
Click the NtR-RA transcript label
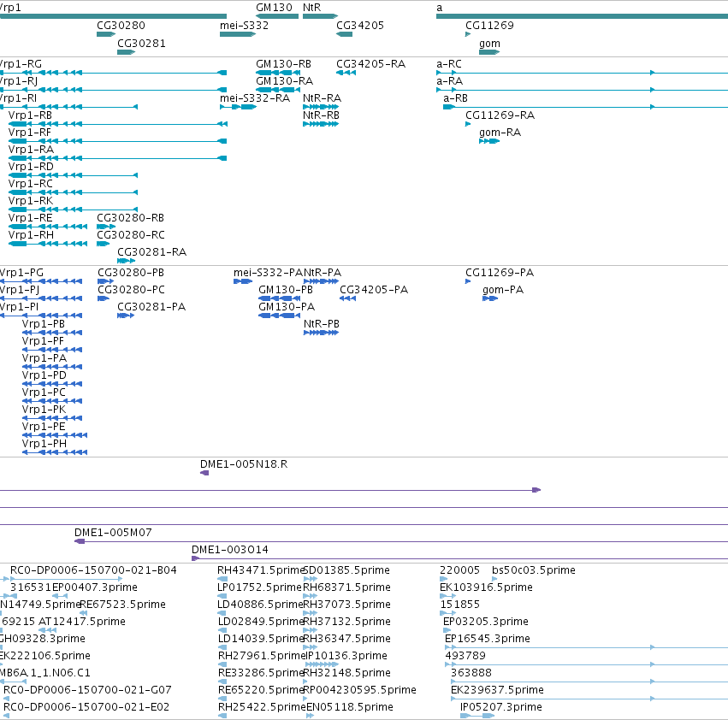(x=323, y=98)
